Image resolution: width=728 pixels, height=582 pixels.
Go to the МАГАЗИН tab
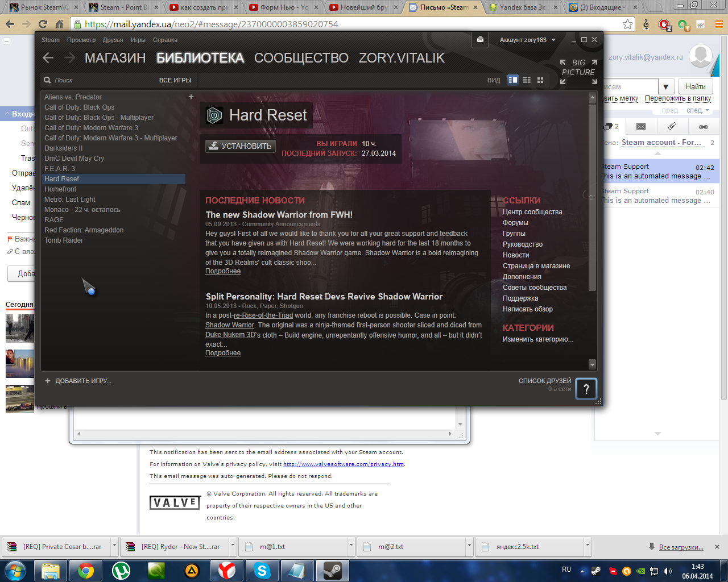coord(115,58)
